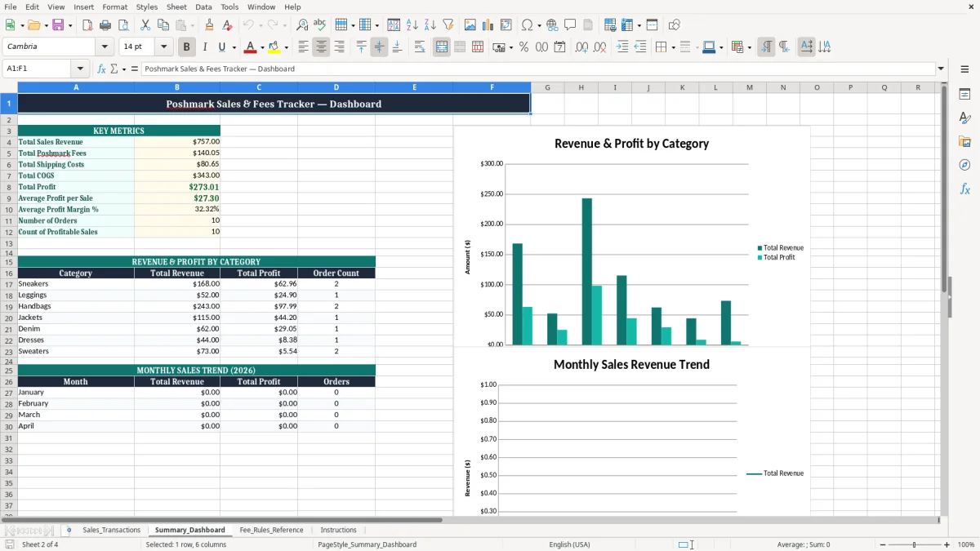This screenshot has width=980, height=551.
Task: Click Sort Ascending icon
Action: (x=412, y=25)
